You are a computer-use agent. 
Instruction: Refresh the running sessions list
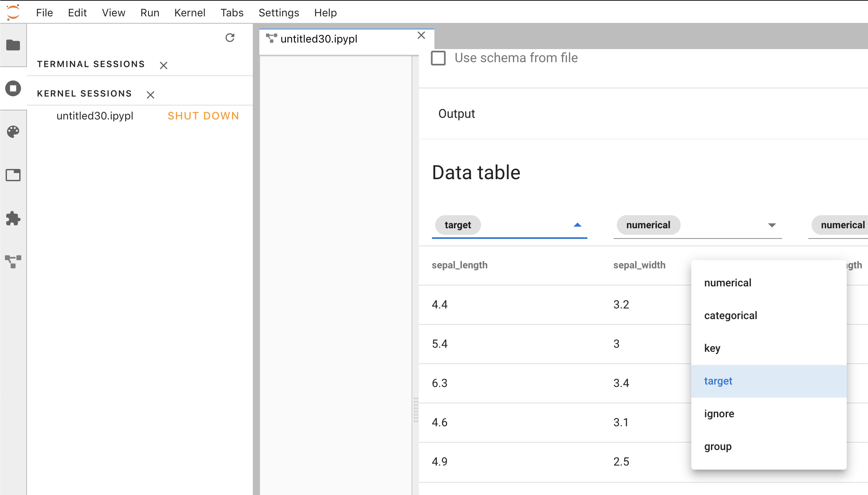(230, 38)
